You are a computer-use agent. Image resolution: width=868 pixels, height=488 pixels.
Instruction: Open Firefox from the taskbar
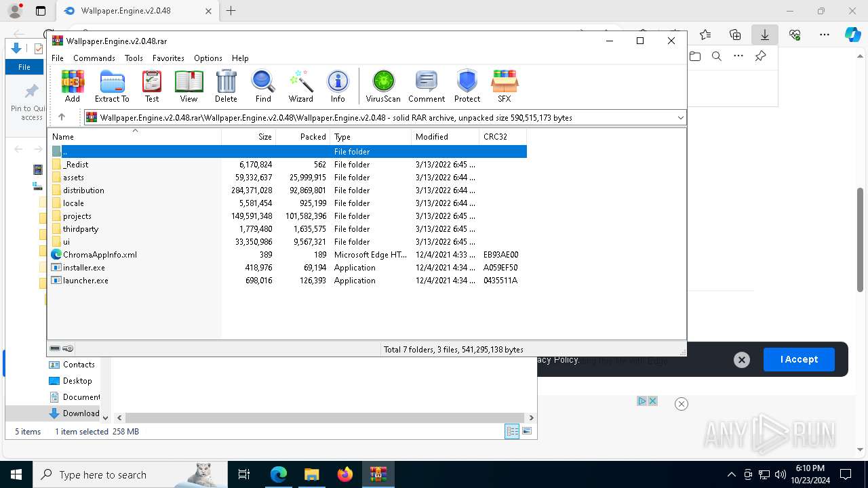pos(345,474)
